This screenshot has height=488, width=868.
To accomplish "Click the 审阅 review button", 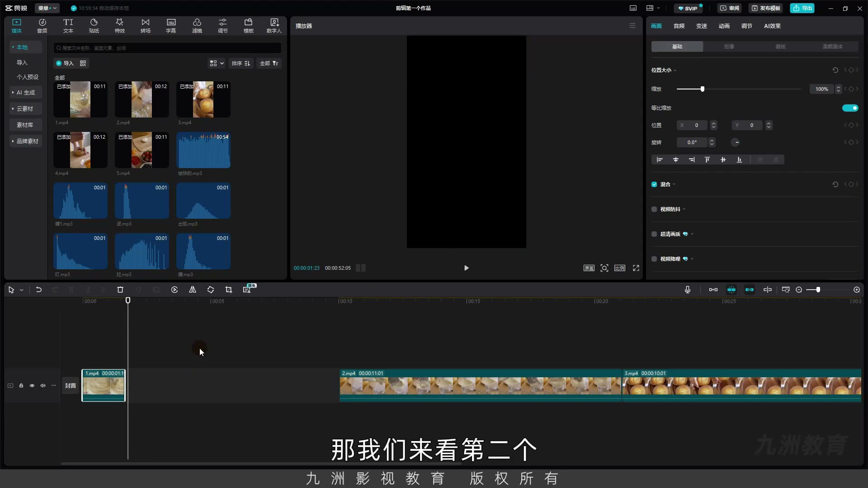I will coord(730,8).
